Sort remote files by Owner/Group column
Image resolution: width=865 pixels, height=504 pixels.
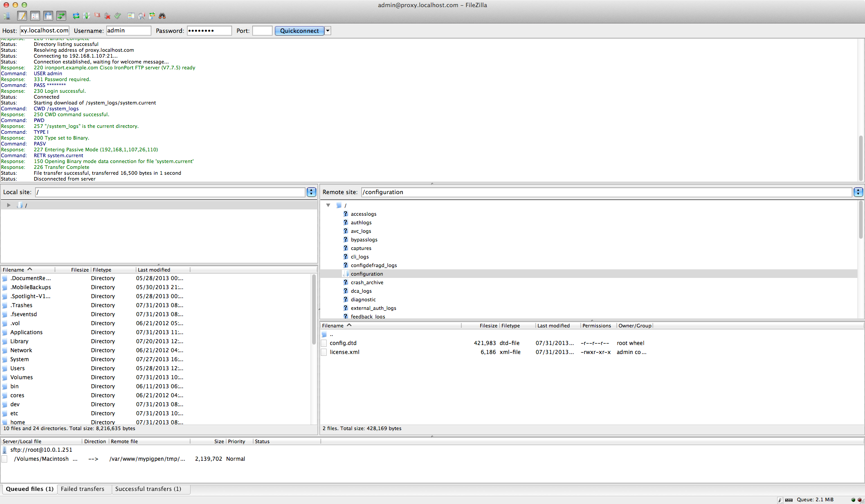point(634,326)
